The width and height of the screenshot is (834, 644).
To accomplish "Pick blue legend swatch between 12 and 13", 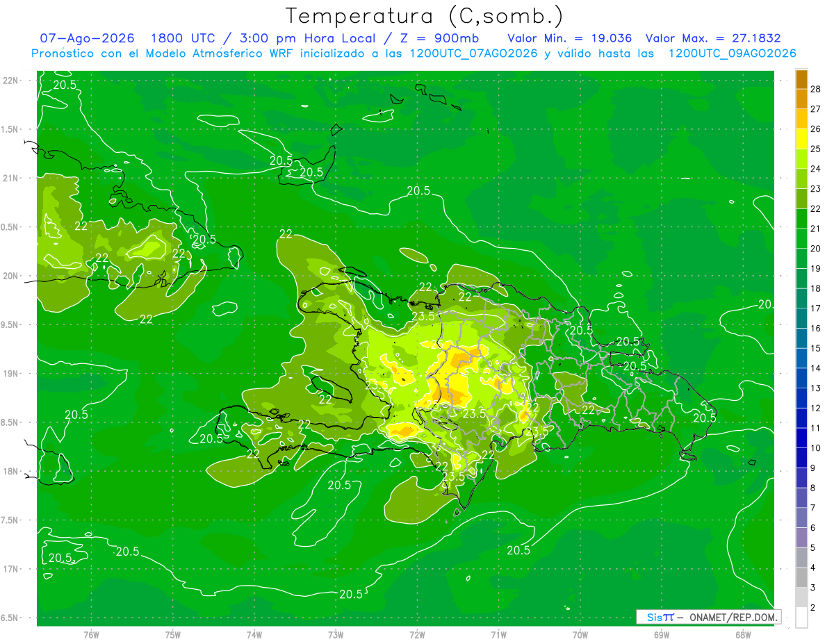I will coord(801,399).
